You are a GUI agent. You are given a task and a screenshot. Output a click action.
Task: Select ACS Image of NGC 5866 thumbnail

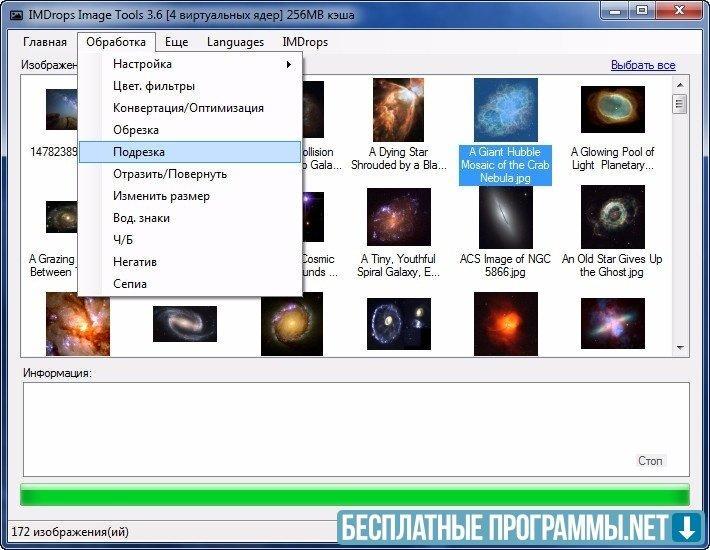point(506,217)
